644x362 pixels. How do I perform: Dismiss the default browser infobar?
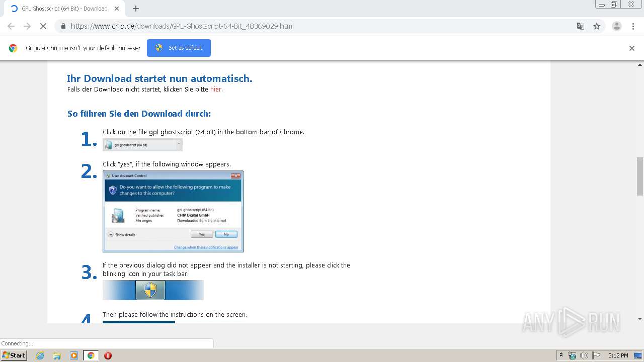(632, 48)
